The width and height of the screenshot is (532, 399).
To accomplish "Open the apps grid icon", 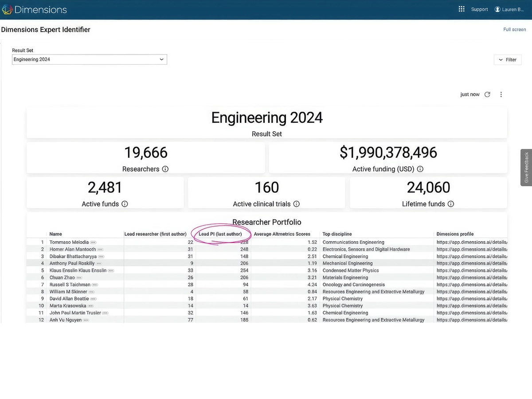I will pos(462,9).
